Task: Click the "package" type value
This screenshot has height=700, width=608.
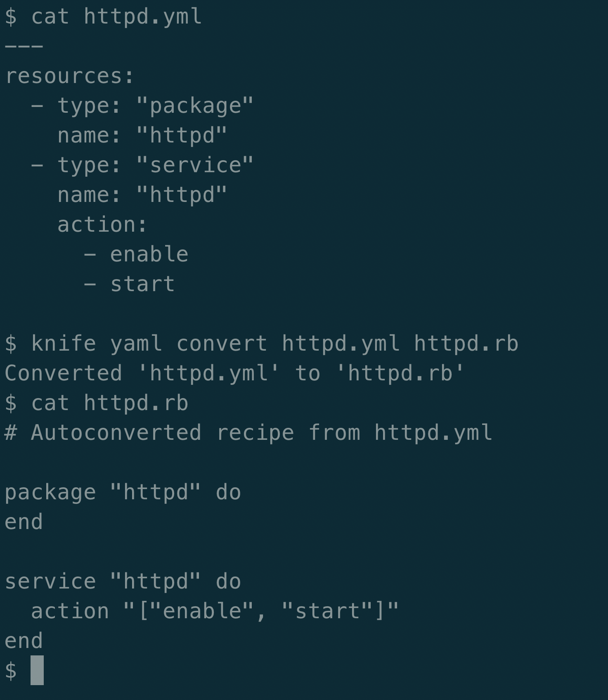Action: click(195, 106)
